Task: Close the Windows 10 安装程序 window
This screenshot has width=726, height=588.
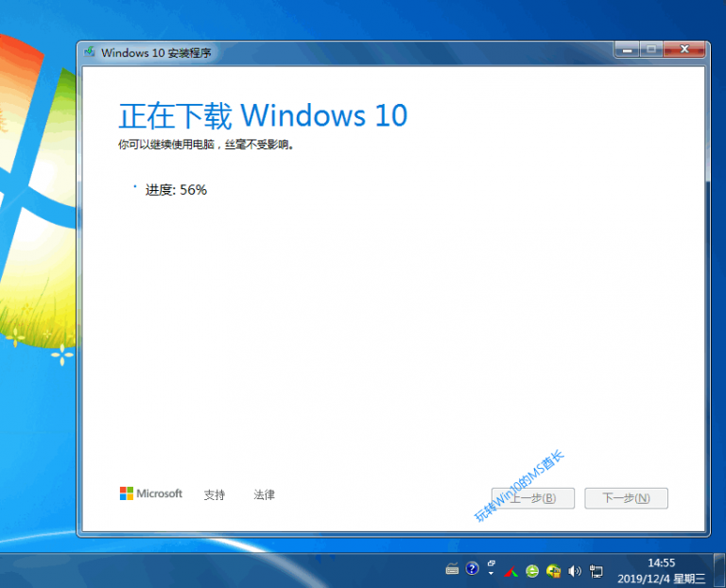Action: [x=684, y=49]
